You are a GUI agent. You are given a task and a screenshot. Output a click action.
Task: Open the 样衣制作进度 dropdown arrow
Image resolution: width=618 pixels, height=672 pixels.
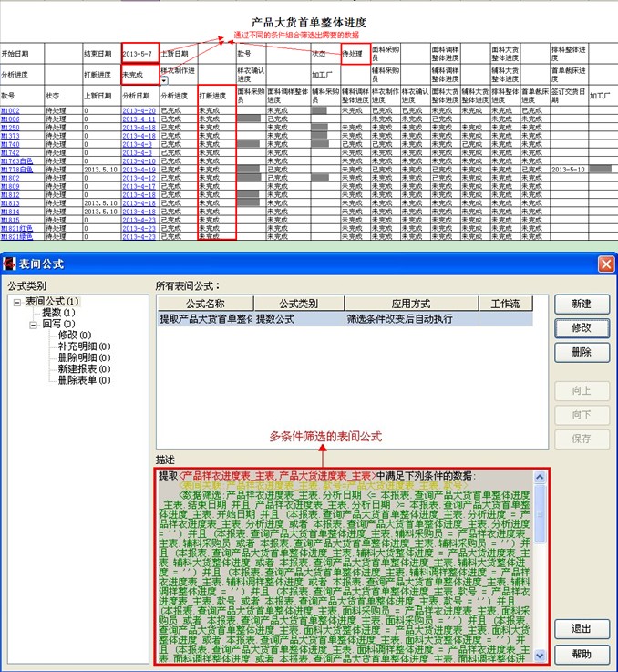pos(164,81)
